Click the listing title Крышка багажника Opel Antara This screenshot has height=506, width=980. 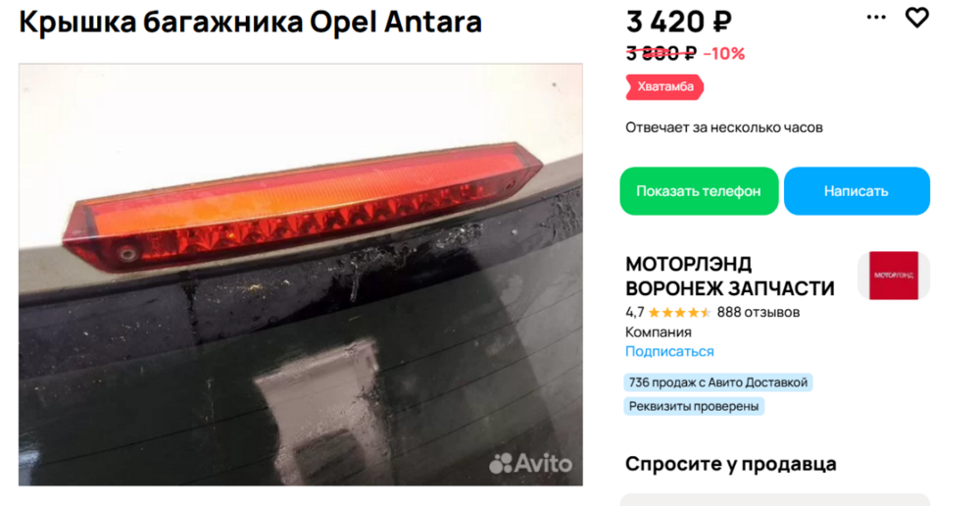tap(251, 22)
